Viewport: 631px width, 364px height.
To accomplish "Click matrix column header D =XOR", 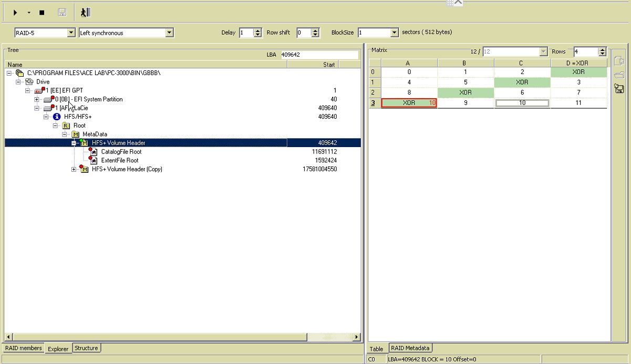I will 578,63.
